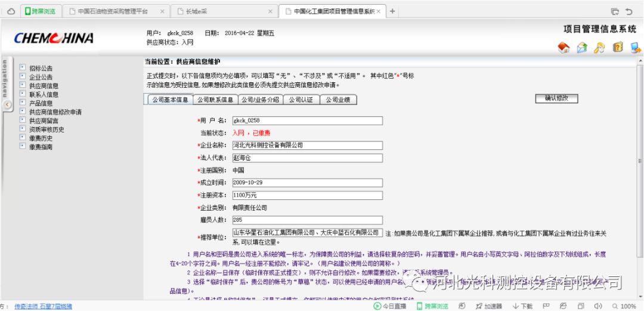Click the speaker mute icon in status bar

pyautogui.click(x=598, y=306)
